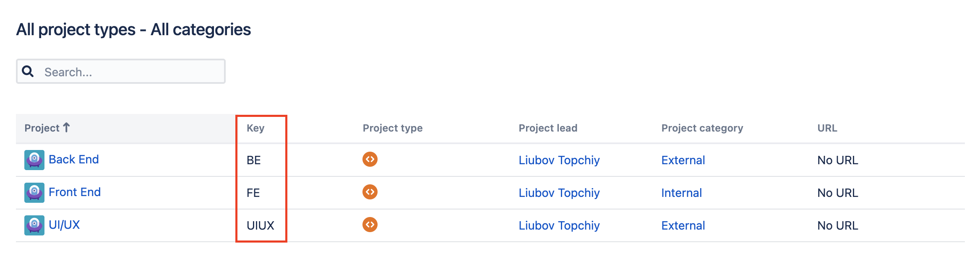This screenshot has width=980, height=274.
Task: Focus the project Search input field
Action: 130,72
